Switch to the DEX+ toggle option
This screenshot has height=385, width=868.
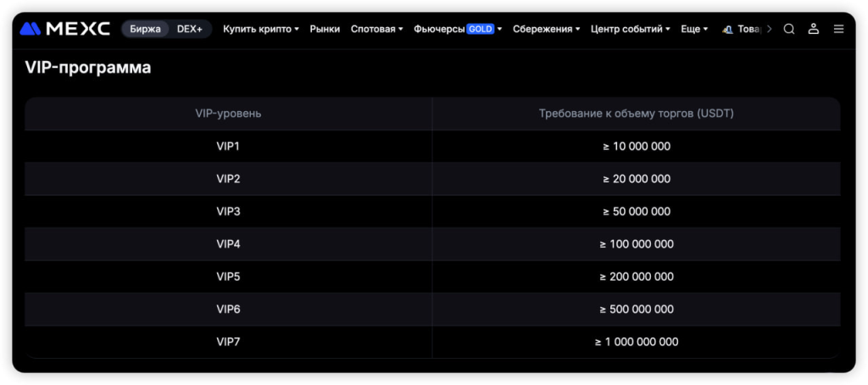[190, 29]
